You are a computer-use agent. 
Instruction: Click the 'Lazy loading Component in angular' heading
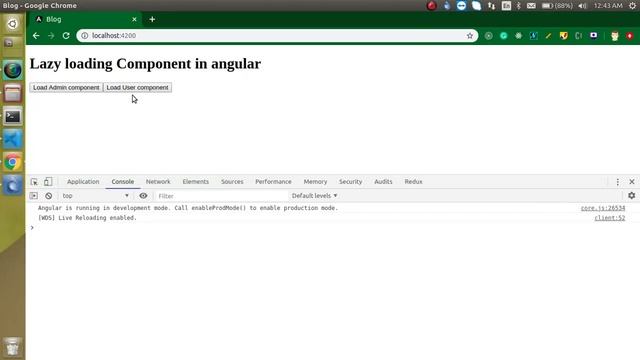pyautogui.click(x=145, y=64)
